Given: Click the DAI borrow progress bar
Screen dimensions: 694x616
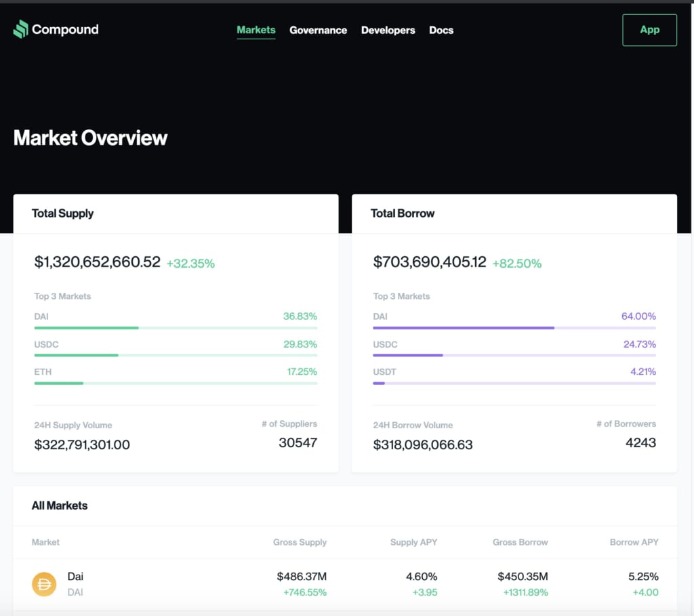Looking at the screenshot, I should (514, 328).
